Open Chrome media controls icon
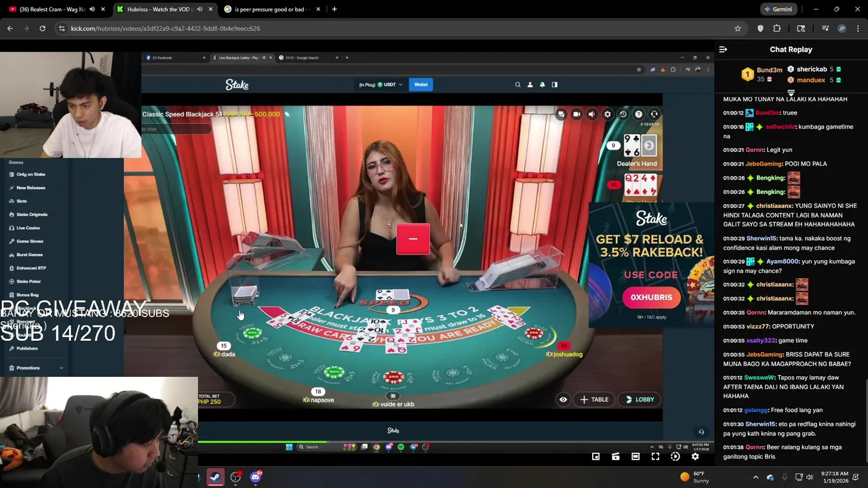The height and width of the screenshot is (488, 868). click(x=825, y=28)
